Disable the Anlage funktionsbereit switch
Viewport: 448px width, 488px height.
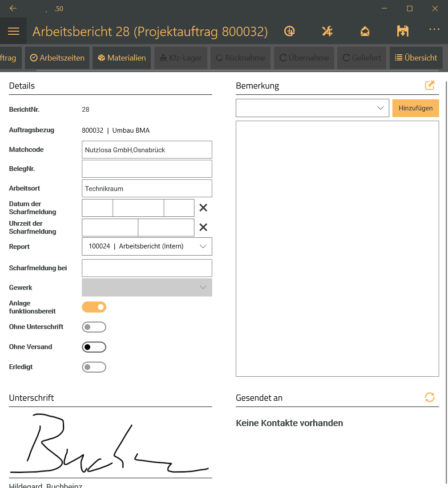point(94,307)
